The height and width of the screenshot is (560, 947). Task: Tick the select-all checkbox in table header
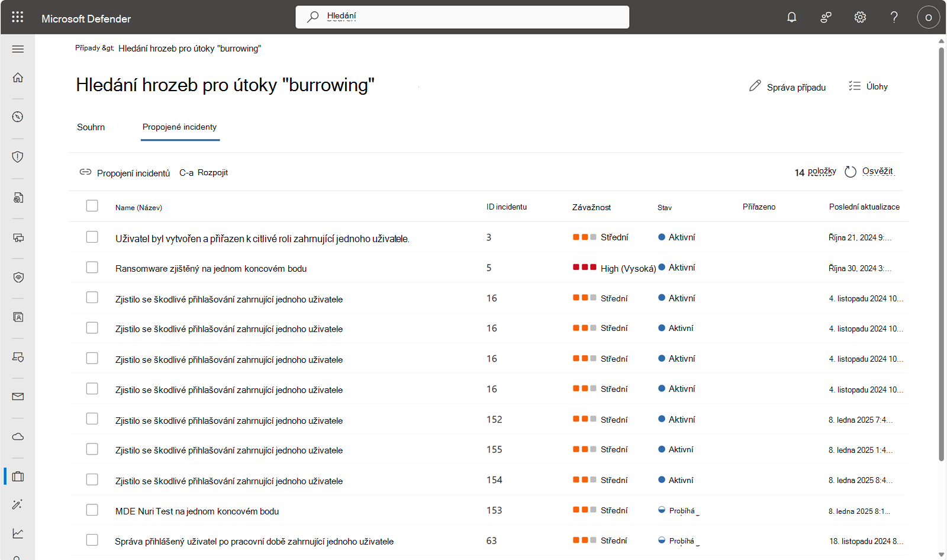92,205
